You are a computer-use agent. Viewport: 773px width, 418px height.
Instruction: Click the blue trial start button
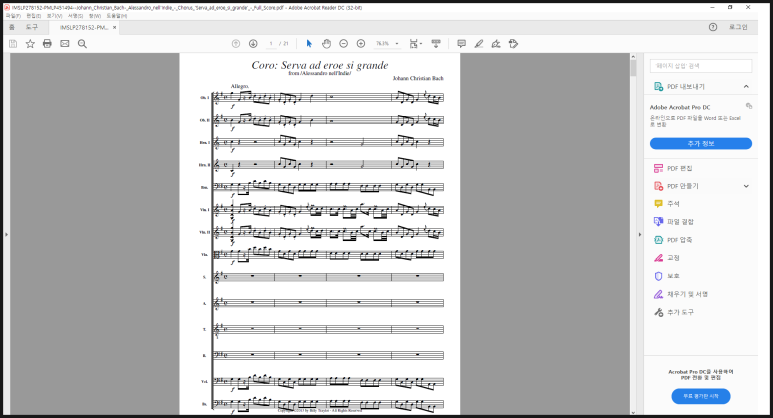pyautogui.click(x=701, y=396)
